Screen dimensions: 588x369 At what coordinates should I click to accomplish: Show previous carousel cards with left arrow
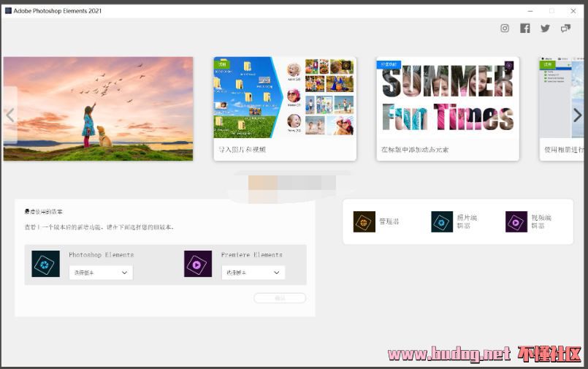coord(10,115)
